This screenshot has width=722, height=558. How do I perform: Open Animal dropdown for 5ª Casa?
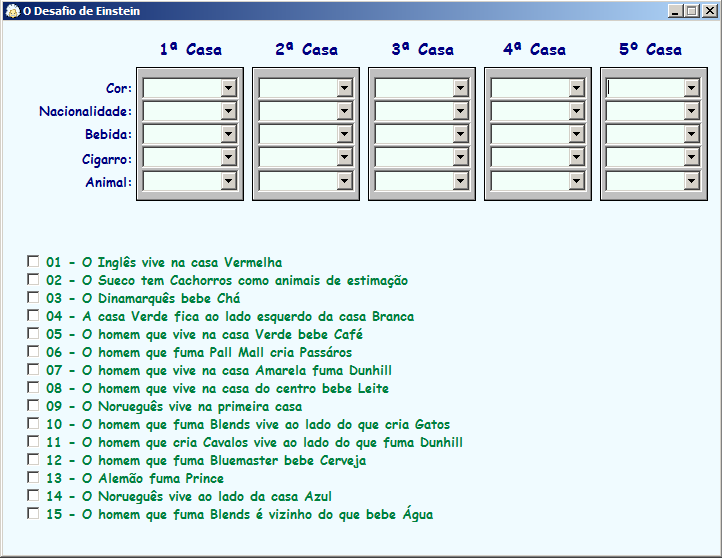pos(692,181)
